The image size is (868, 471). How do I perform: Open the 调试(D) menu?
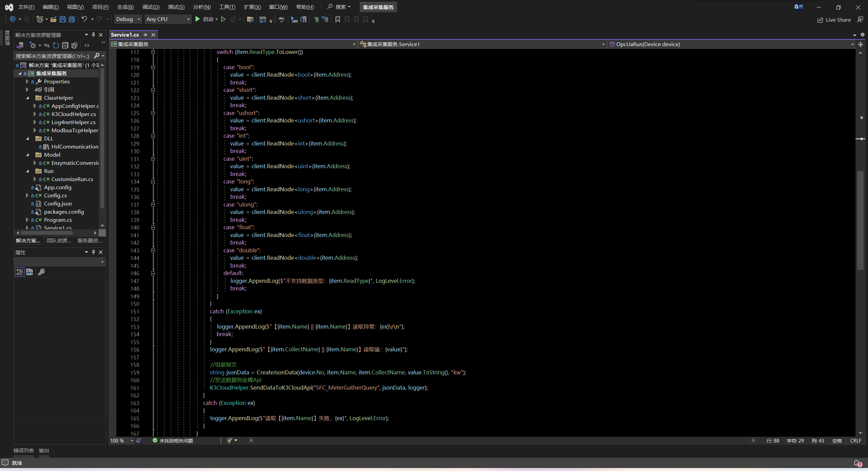151,7
